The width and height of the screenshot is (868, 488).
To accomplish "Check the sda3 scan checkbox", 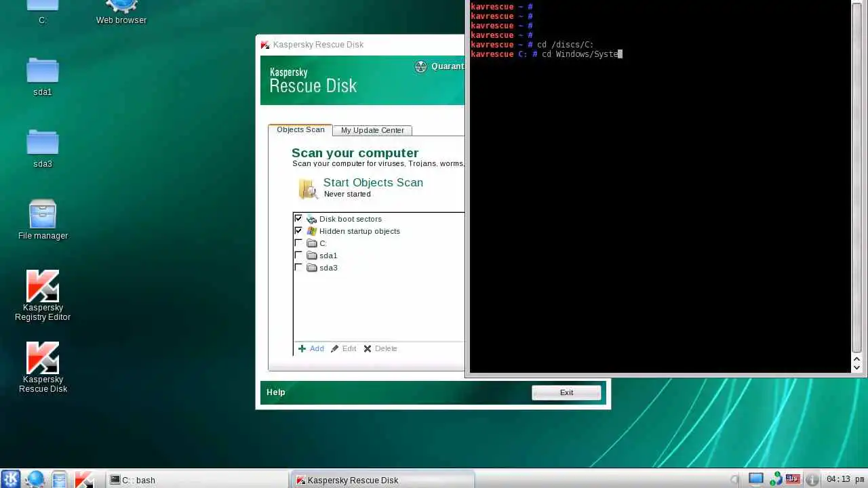I will [298, 268].
